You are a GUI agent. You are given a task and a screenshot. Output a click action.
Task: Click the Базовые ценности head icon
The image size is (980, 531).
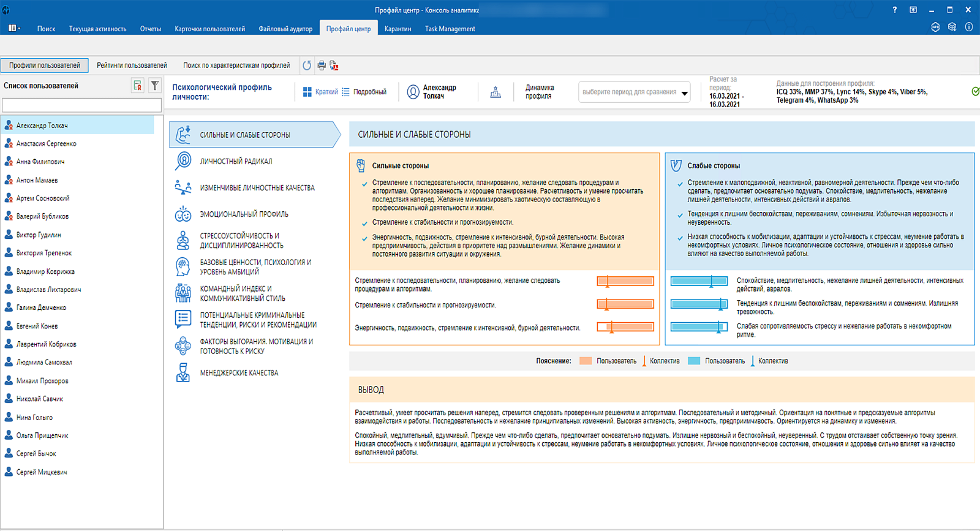[183, 267]
